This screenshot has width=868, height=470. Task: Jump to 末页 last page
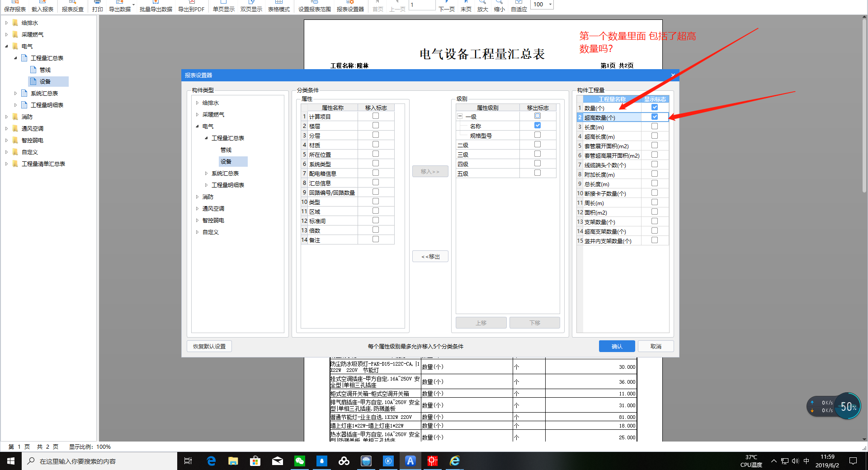(x=466, y=6)
